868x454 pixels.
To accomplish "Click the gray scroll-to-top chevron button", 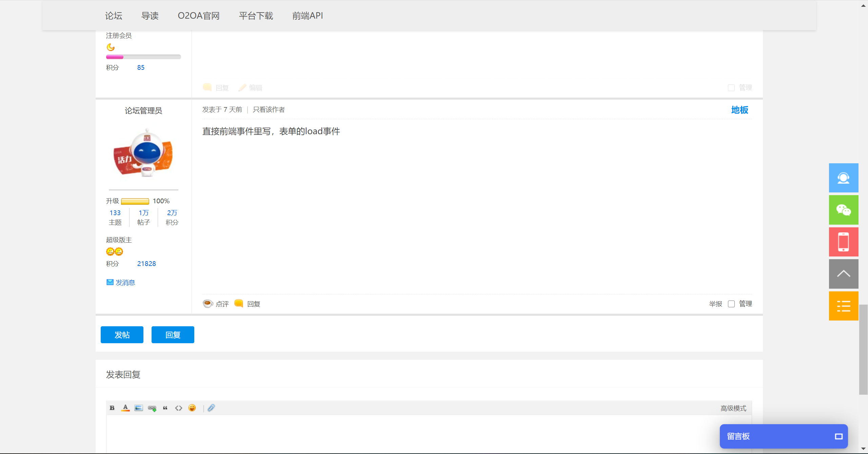I will tap(843, 274).
